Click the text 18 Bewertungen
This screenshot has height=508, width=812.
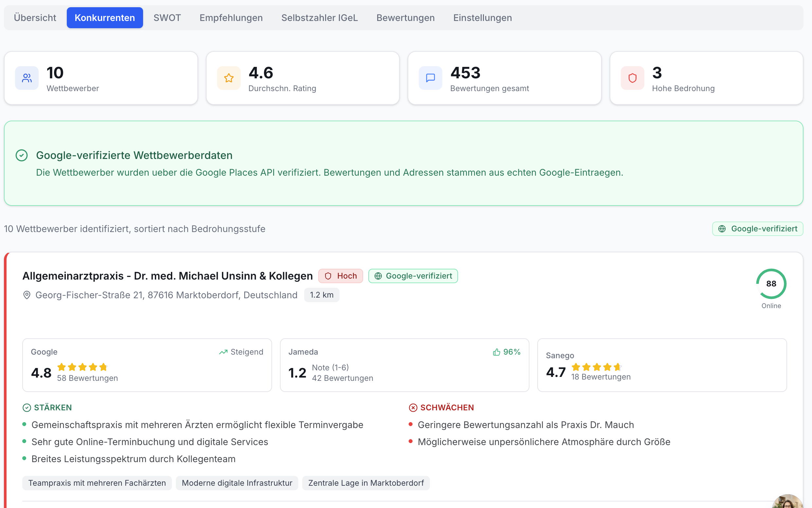601,377
